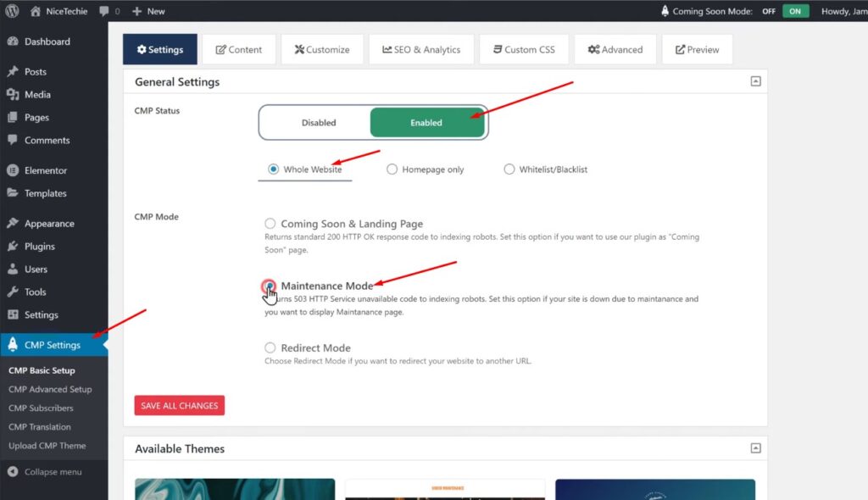Open the Preview of the page
Screen dimensions: 868x500
click(x=697, y=49)
